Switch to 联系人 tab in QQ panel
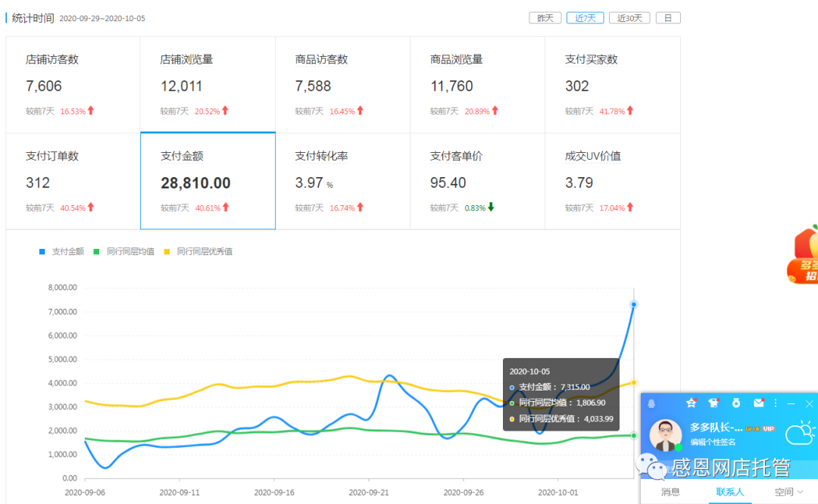This screenshot has height=504, width=818. 729,491
